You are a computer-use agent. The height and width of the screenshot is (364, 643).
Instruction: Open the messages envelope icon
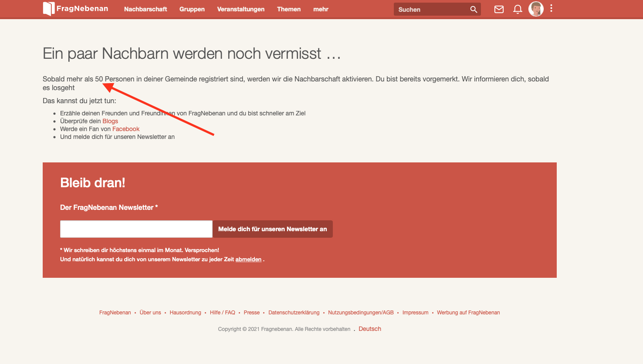coord(499,9)
